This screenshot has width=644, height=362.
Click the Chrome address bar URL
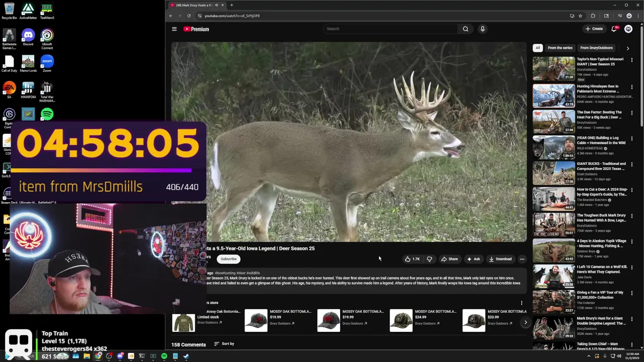(x=232, y=16)
